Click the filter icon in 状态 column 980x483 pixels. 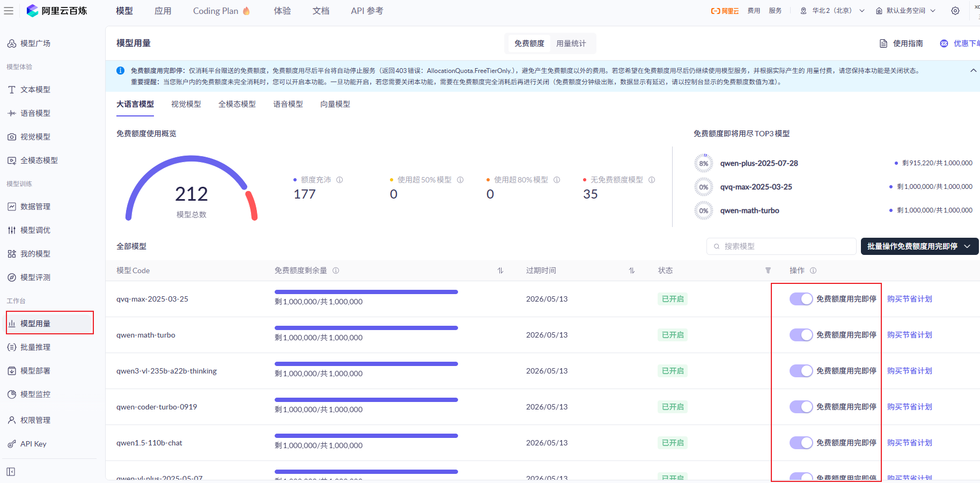[768, 270]
